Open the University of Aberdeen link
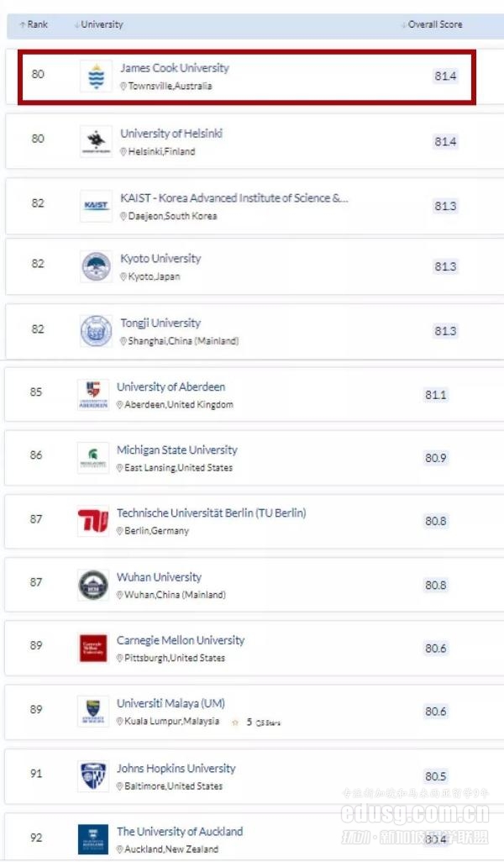This screenshot has width=504, height=862. coord(171,387)
